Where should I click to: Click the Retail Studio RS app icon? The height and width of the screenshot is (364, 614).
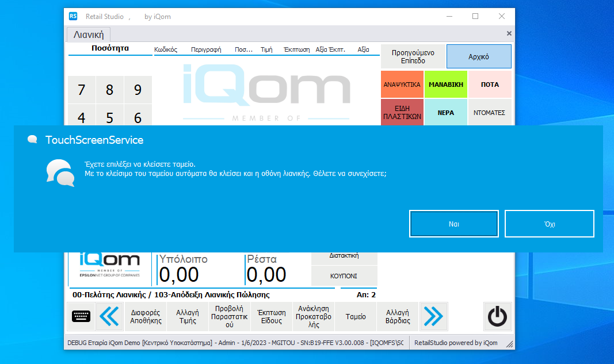73,16
